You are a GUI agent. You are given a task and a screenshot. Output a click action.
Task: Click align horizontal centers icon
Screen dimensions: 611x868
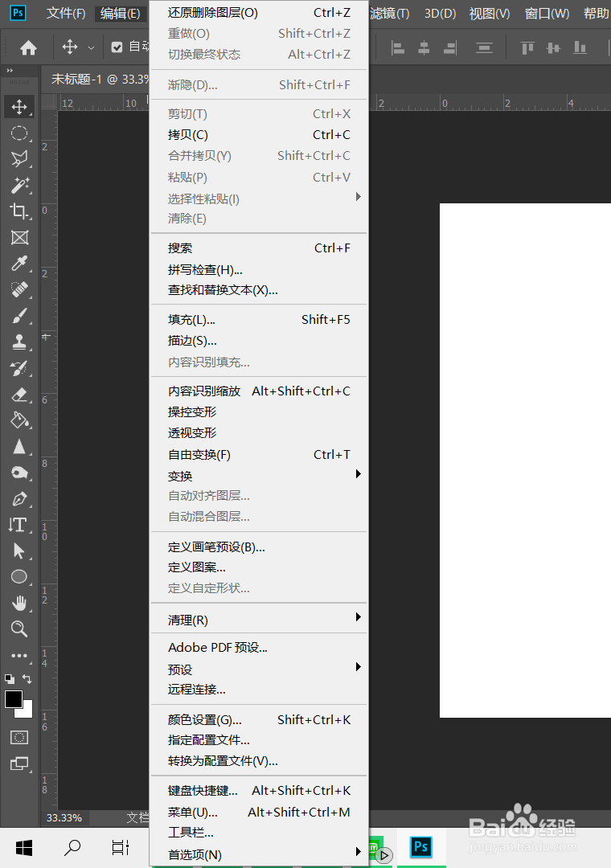(x=424, y=48)
